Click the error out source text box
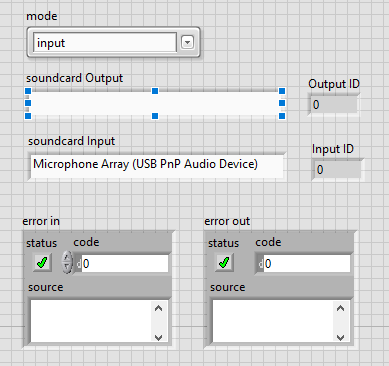The height and width of the screenshot is (366, 389). click(273, 321)
